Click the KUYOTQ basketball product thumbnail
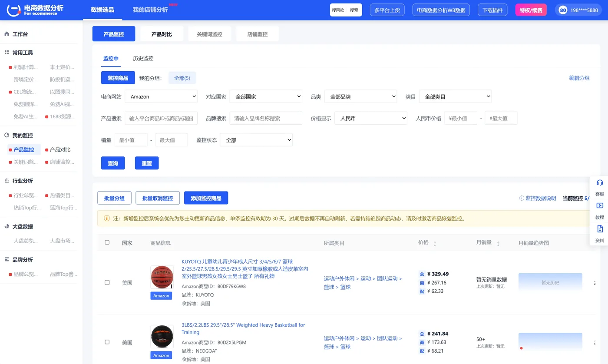 point(162,277)
